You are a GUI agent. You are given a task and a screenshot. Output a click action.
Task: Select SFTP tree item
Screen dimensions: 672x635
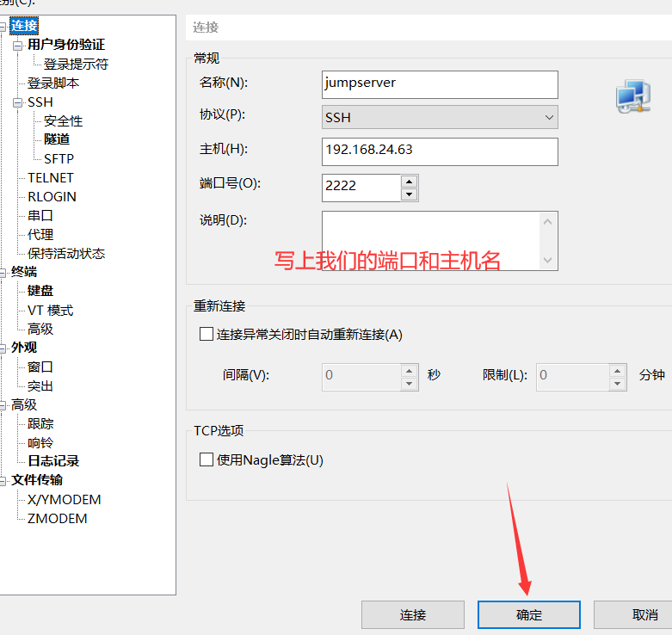point(59,159)
